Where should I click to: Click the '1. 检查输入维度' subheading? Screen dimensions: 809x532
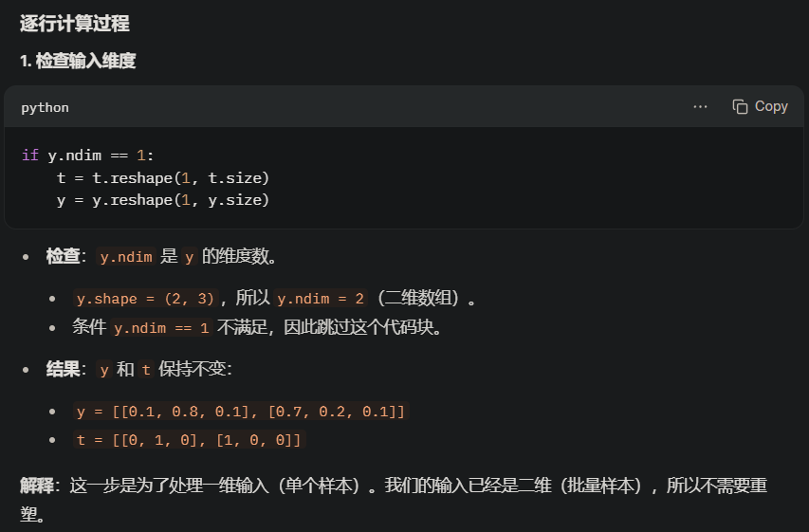pyautogui.click(x=78, y=61)
